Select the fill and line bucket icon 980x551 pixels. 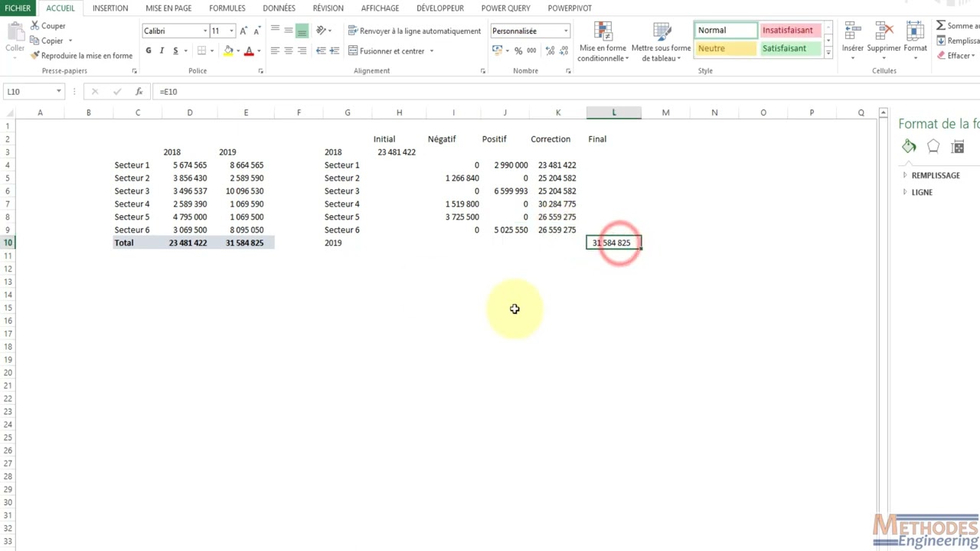[909, 146]
